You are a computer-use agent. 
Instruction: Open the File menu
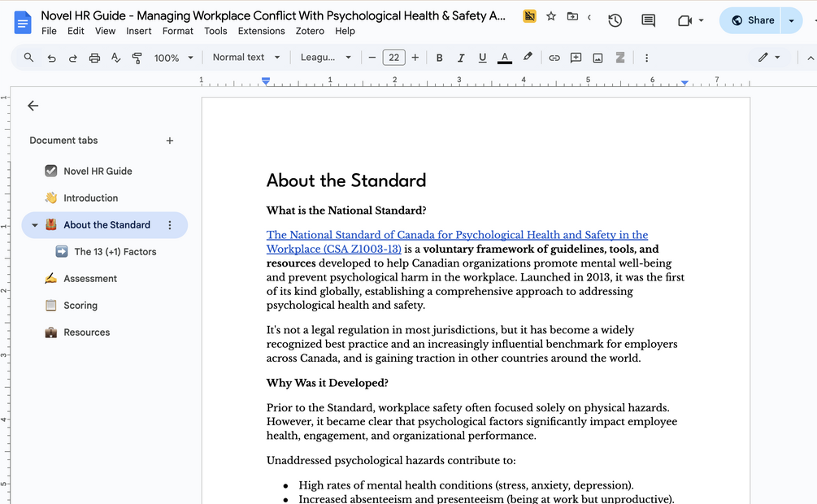tap(49, 31)
